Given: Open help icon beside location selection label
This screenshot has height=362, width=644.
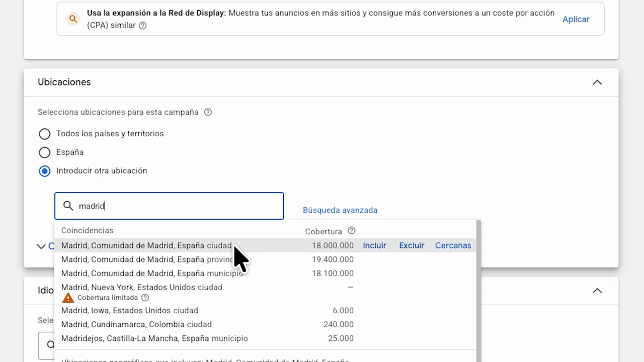Looking at the screenshot, I should (208, 112).
